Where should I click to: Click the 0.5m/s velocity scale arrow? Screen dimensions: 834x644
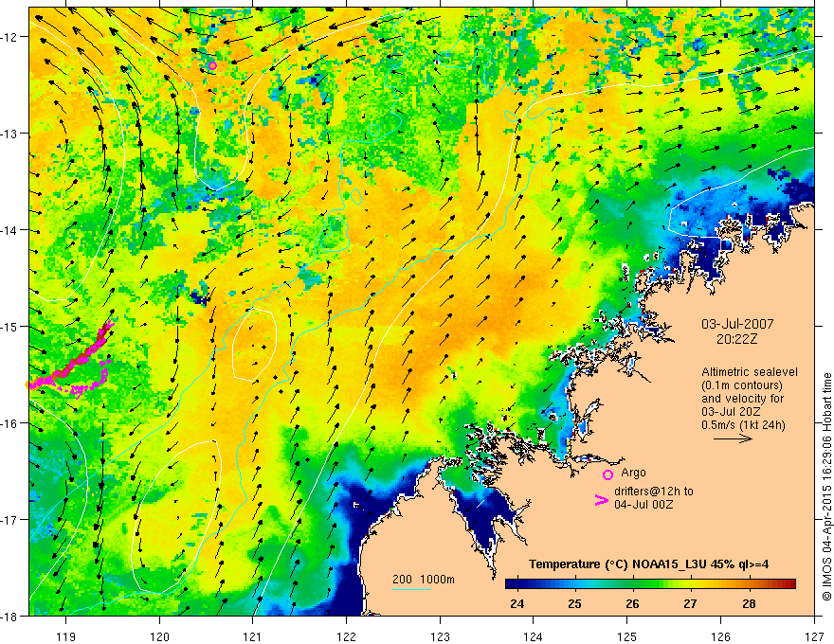click(x=733, y=438)
